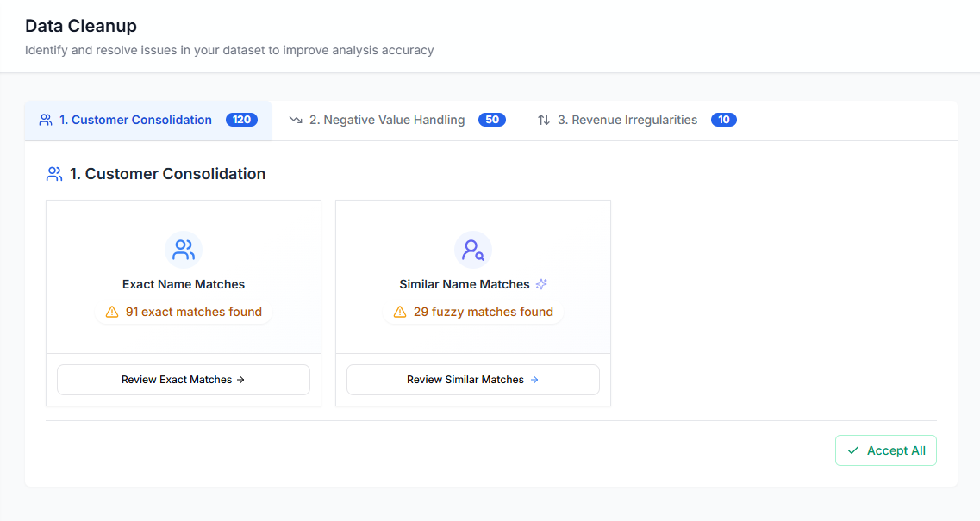Click the trend-line icon on Negative Value Handling tab
The height and width of the screenshot is (521, 980).
tap(296, 120)
